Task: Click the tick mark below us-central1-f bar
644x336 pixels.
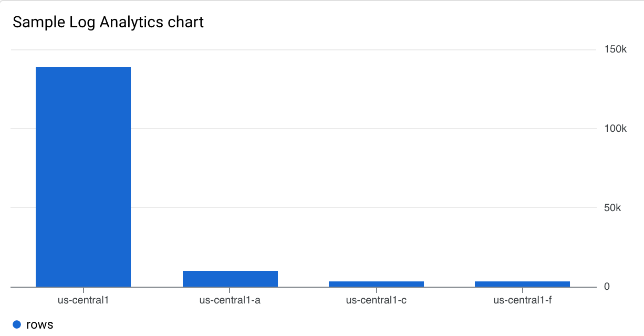Action: pyautogui.click(x=522, y=290)
